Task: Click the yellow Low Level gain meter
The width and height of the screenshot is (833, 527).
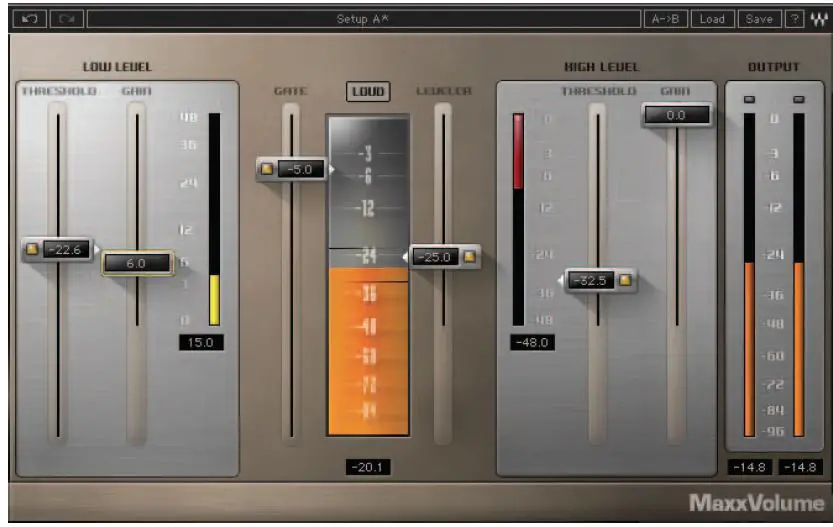Action: [x=214, y=219]
